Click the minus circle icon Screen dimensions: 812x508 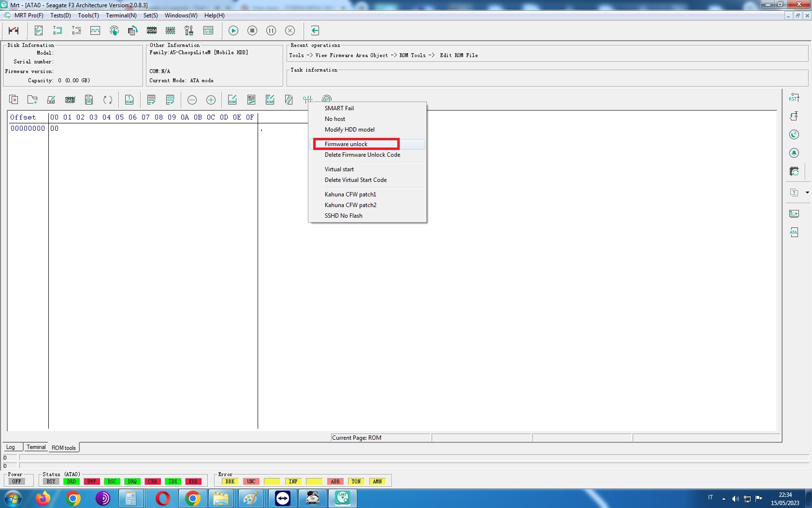192,100
